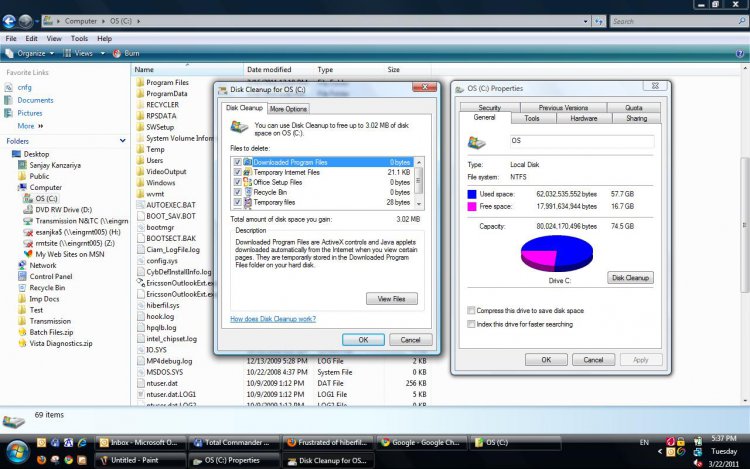Switch to More Options tab

tap(288, 109)
